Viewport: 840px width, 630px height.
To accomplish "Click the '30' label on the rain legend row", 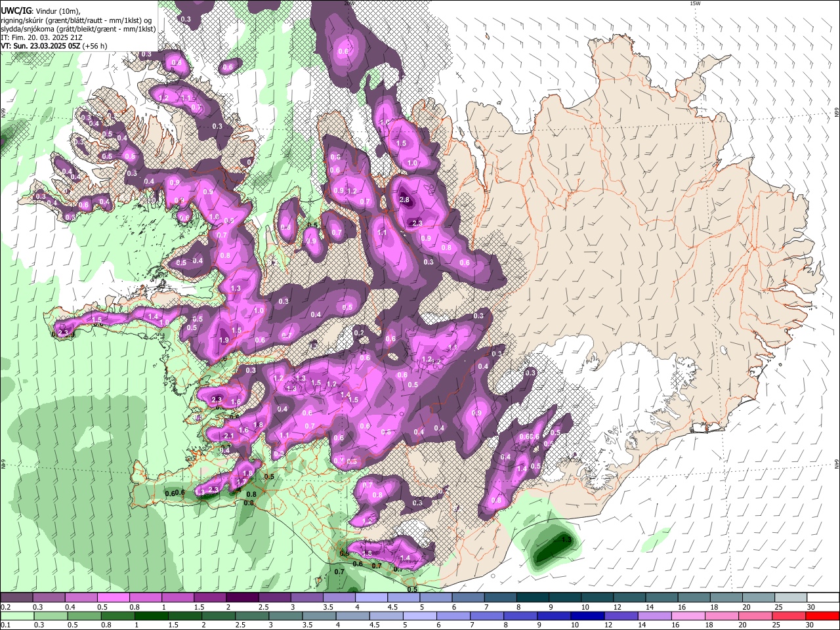I will coord(811,625).
